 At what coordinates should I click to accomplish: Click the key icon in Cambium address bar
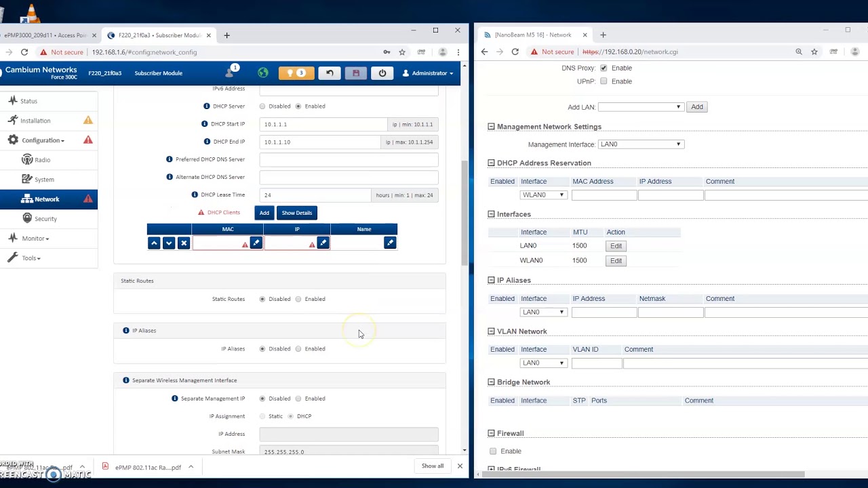[387, 52]
